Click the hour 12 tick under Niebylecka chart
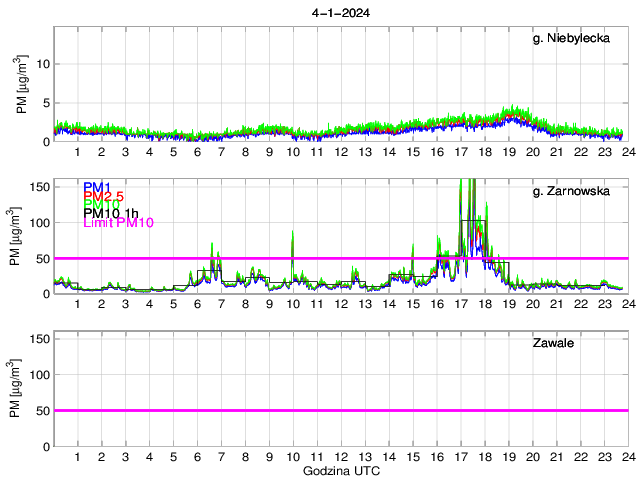This screenshot has width=640, height=480. pos(341,152)
